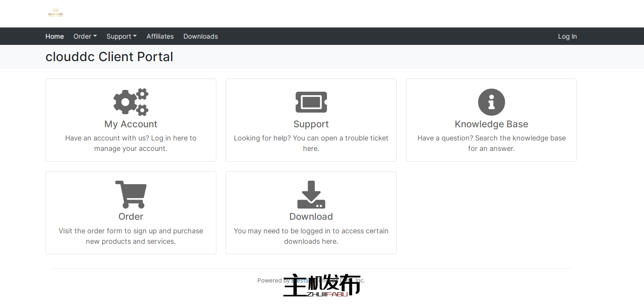Open the Order card title
Viewport: 644px width, 308px height.
coord(131,217)
